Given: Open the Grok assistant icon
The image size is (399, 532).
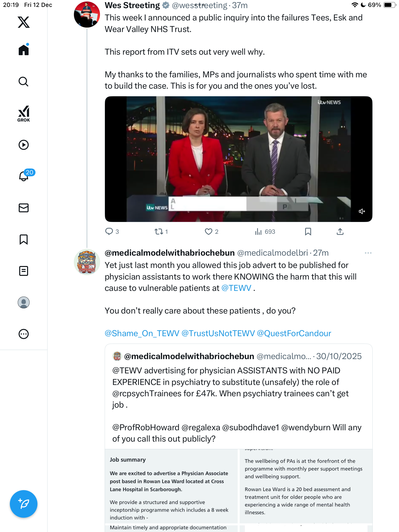Looking at the screenshot, I should (x=24, y=114).
